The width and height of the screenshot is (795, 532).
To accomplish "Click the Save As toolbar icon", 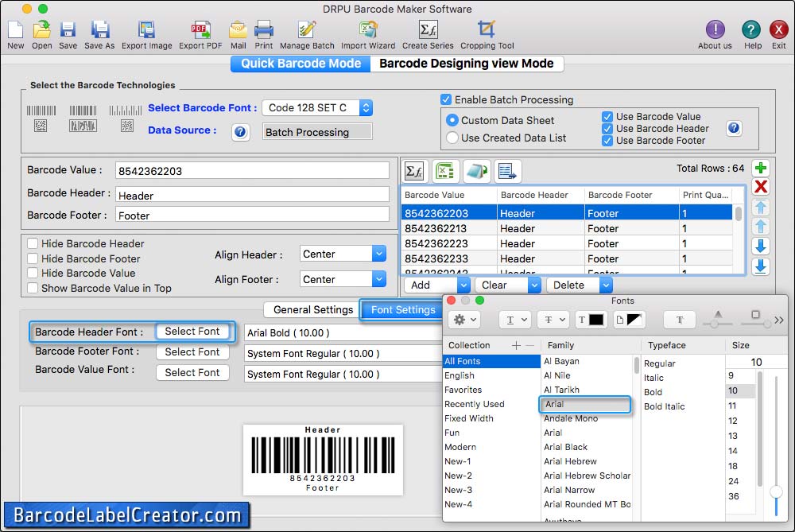I will (99, 30).
